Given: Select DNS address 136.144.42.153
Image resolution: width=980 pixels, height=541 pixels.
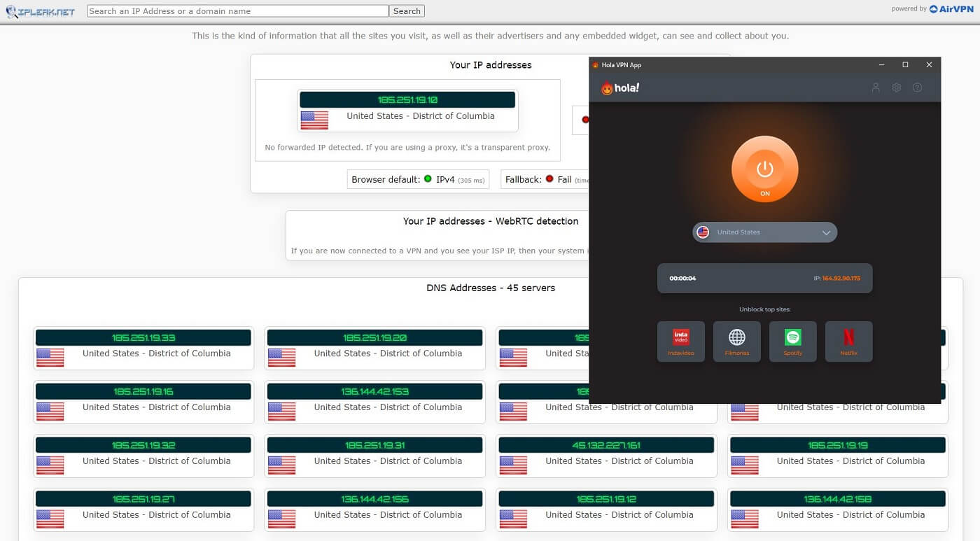Looking at the screenshot, I should [374, 391].
